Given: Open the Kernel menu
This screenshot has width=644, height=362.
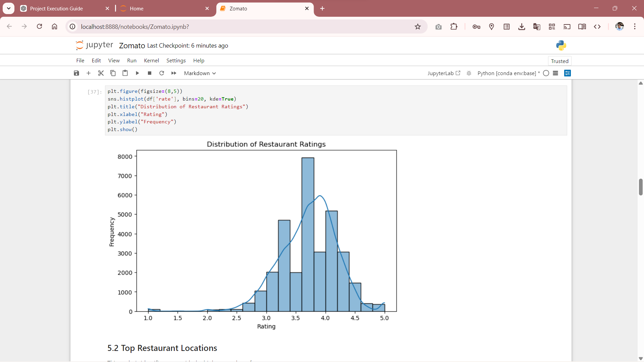Looking at the screenshot, I should point(151,60).
